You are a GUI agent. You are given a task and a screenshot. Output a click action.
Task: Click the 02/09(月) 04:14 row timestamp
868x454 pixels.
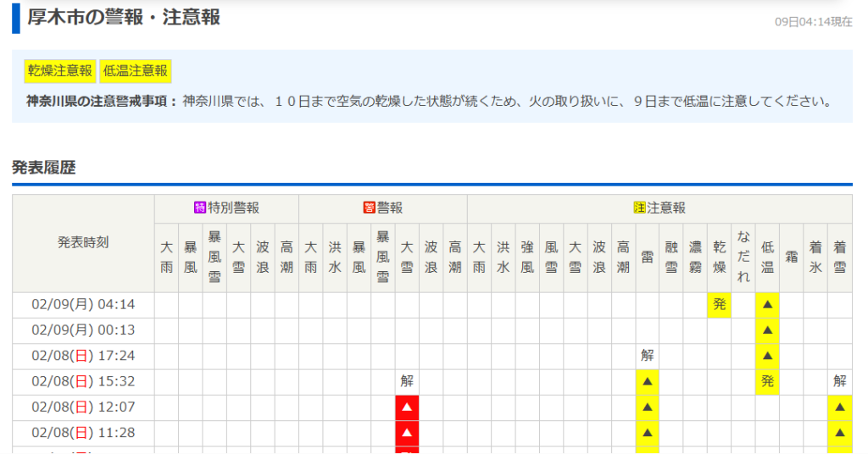tap(83, 305)
